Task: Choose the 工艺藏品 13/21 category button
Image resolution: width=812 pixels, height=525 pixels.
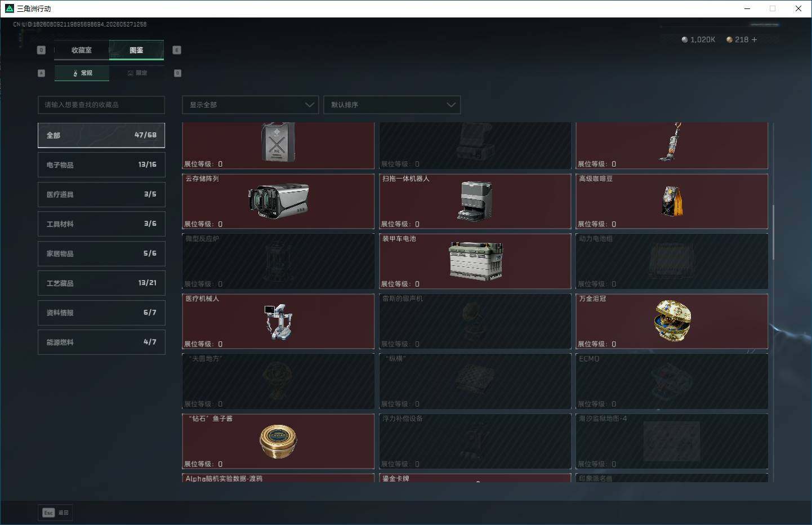Action: click(101, 283)
